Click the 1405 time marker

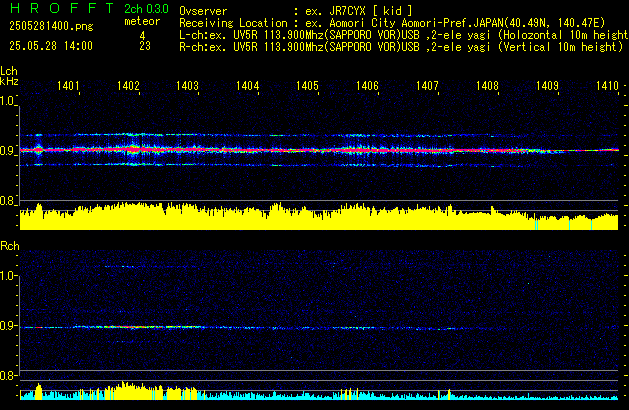(307, 86)
